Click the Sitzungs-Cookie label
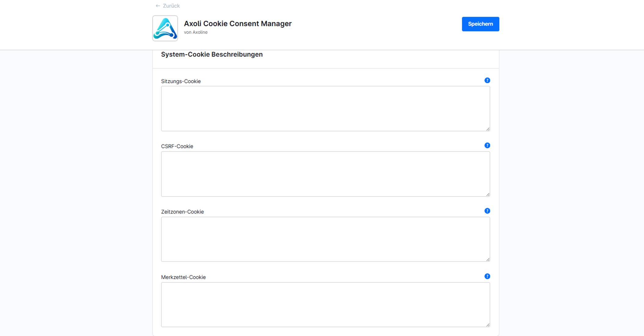Image resolution: width=644 pixels, height=336 pixels. pos(181,81)
